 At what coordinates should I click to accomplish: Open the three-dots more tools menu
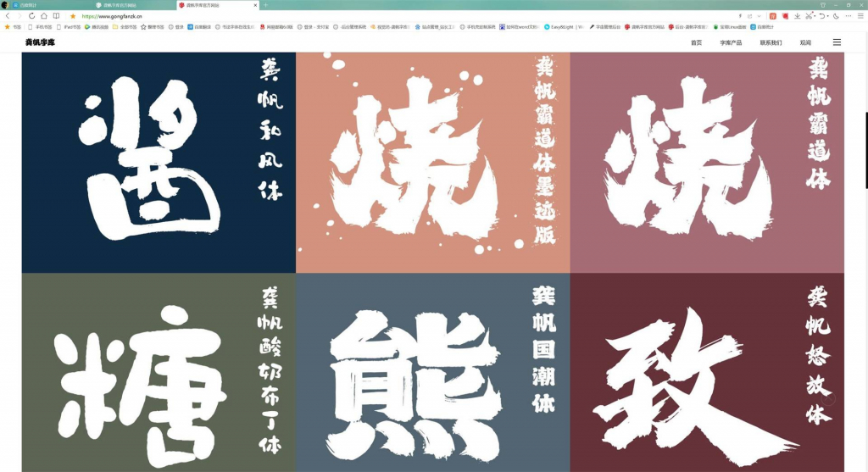pyautogui.click(x=848, y=16)
